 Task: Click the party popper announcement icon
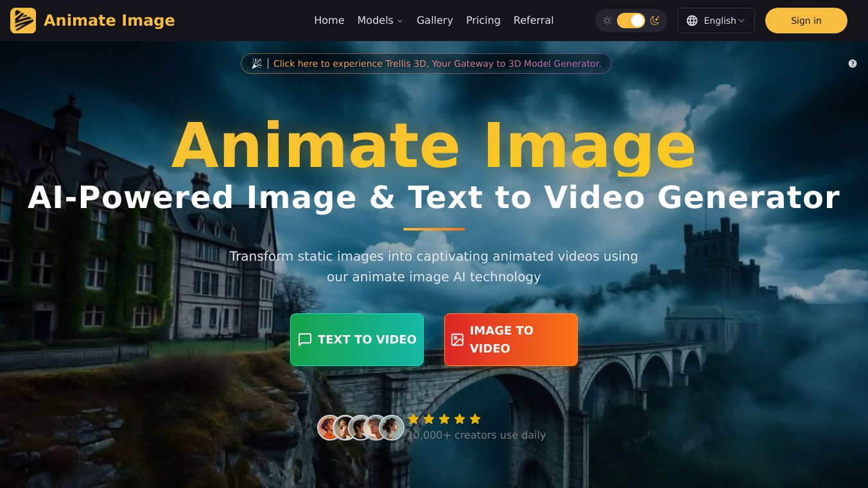(257, 64)
